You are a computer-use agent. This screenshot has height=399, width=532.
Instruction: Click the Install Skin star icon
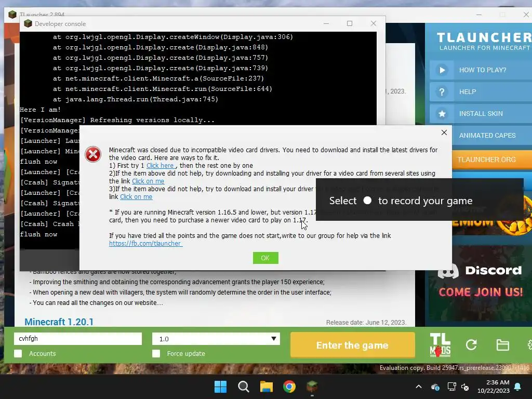click(442, 114)
